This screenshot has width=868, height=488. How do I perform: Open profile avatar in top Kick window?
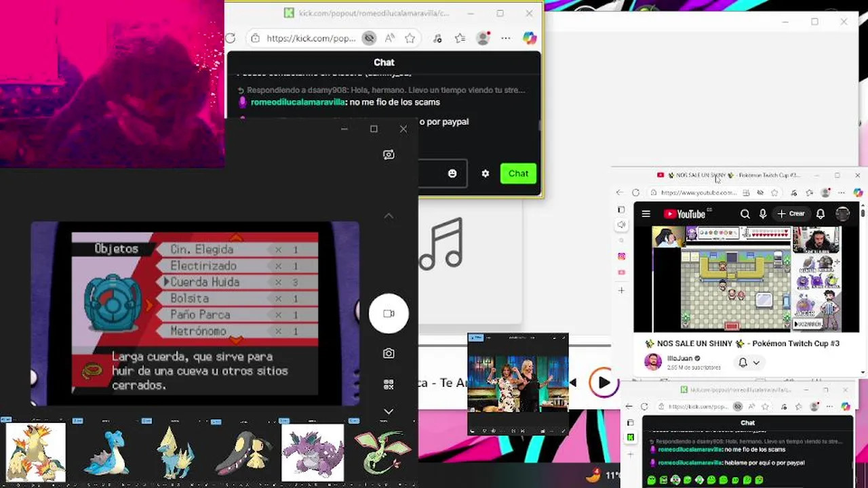click(483, 39)
